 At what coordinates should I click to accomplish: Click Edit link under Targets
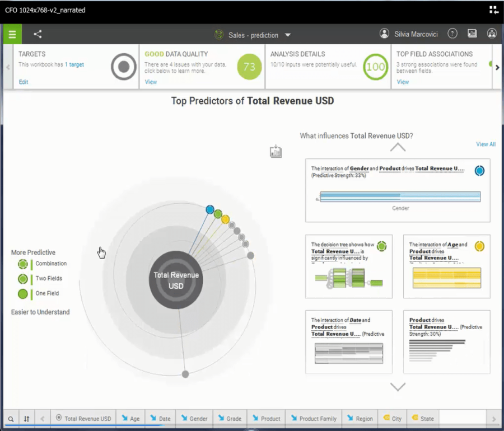(23, 82)
